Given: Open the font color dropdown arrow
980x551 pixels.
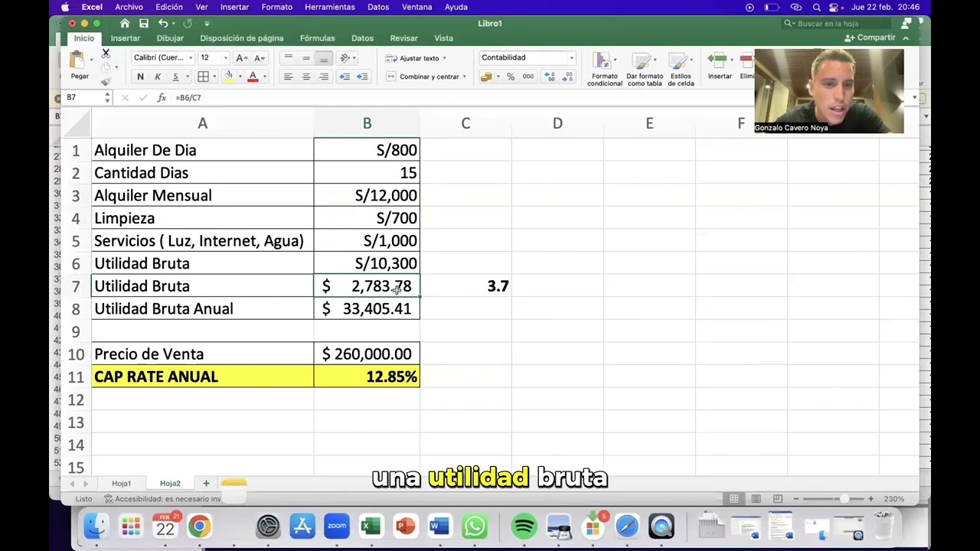Looking at the screenshot, I should pos(264,77).
